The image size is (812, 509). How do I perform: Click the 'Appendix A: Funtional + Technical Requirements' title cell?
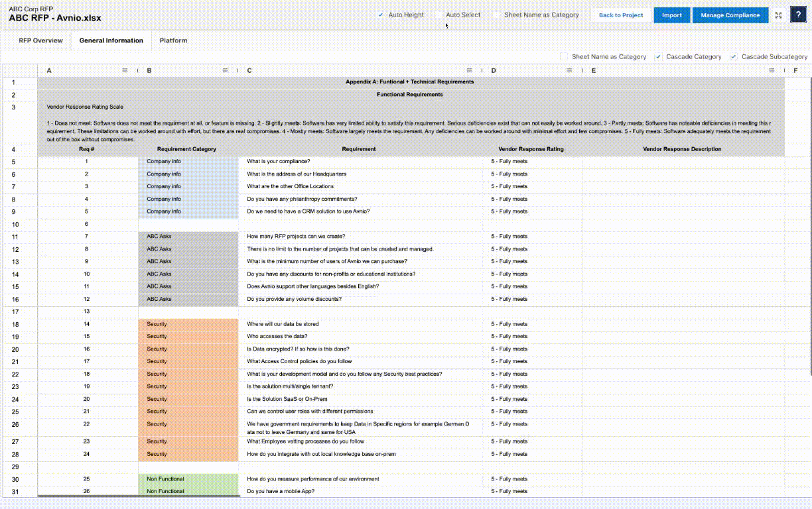pyautogui.click(x=411, y=82)
